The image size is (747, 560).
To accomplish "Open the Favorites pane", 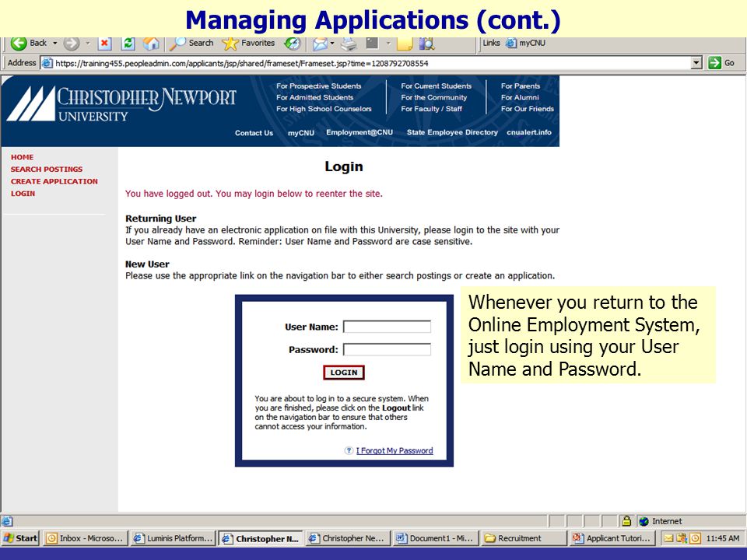I will [249, 44].
